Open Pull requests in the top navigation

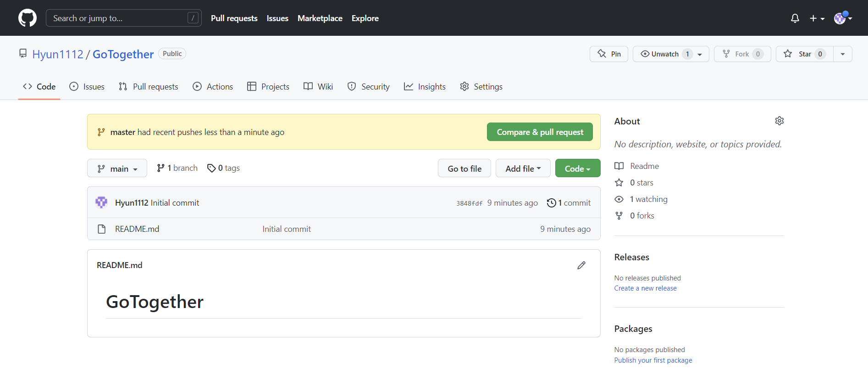[x=234, y=18]
